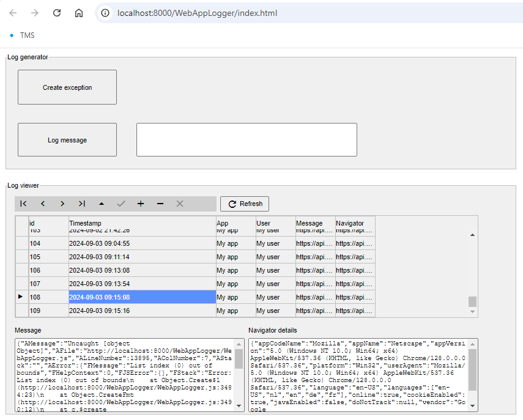Click Message box scrollbar thumb
523x420 pixels.
[239, 359]
